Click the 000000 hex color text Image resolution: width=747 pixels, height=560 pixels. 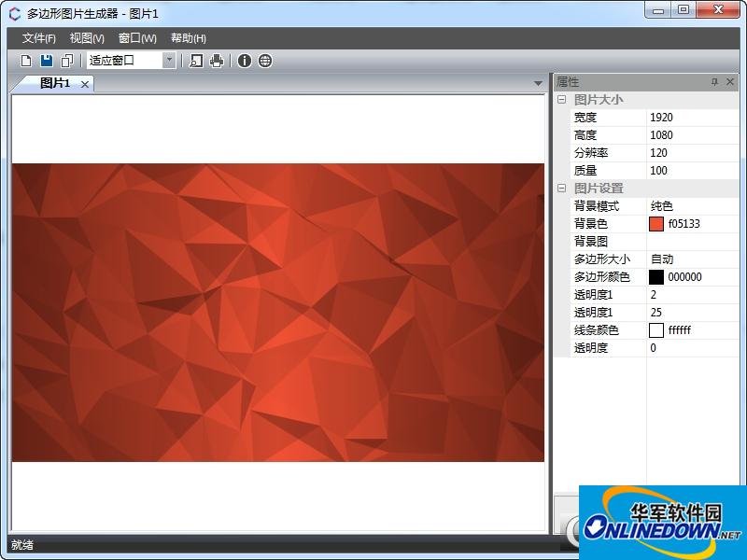(x=684, y=276)
